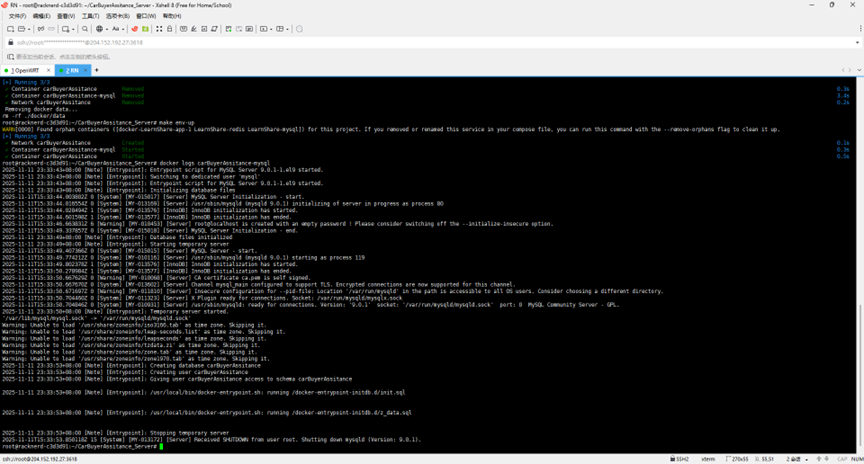Expand the Aa font dropdown arrow
Image resolution: width=864 pixels, height=464 pixels.
(x=123, y=29)
